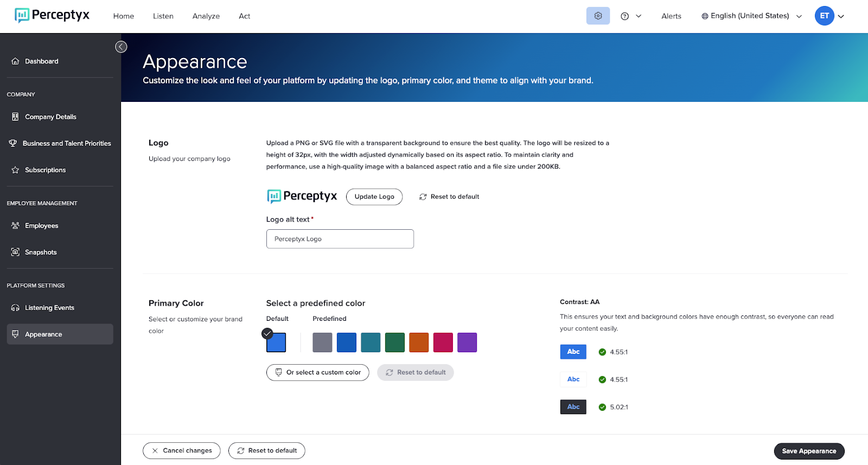Click the Logo alt text input field
The width and height of the screenshot is (868, 465).
click(x=340, y=239)
